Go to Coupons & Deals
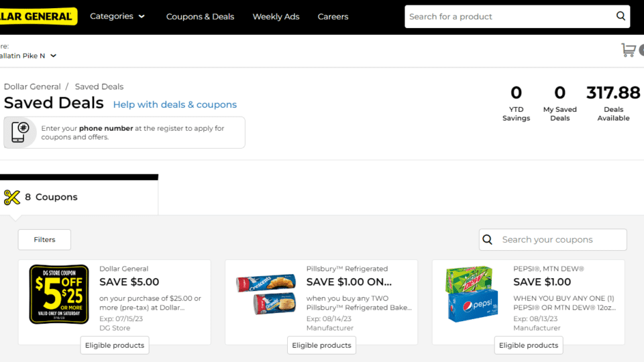644x362 pixels. pyautogui.click(x=200, y=17)
